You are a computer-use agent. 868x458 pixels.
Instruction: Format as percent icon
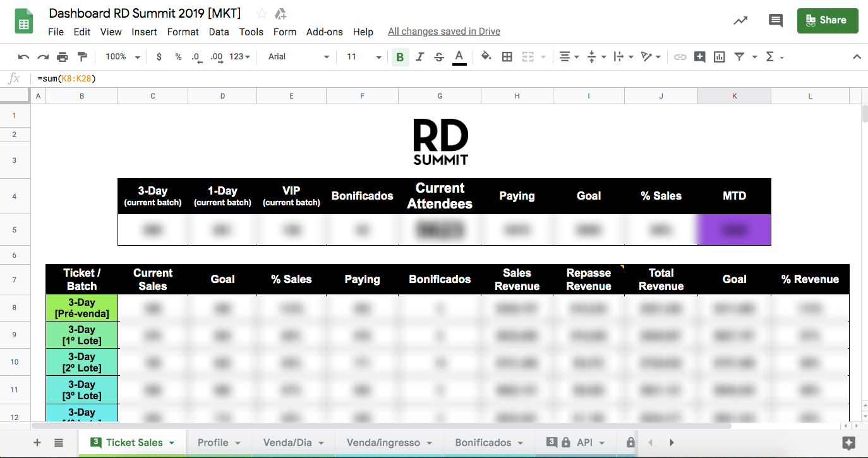pos(178,57)
